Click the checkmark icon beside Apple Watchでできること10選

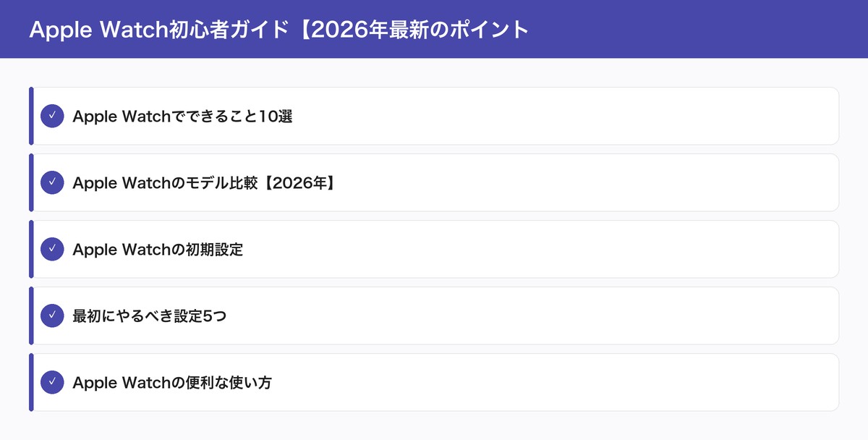click(x=52, y=116)
